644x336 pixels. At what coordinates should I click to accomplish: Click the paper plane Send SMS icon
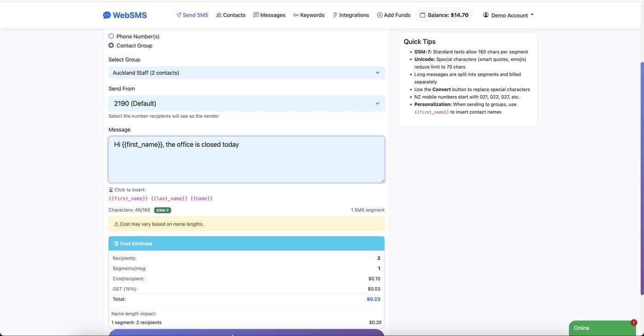178,15
